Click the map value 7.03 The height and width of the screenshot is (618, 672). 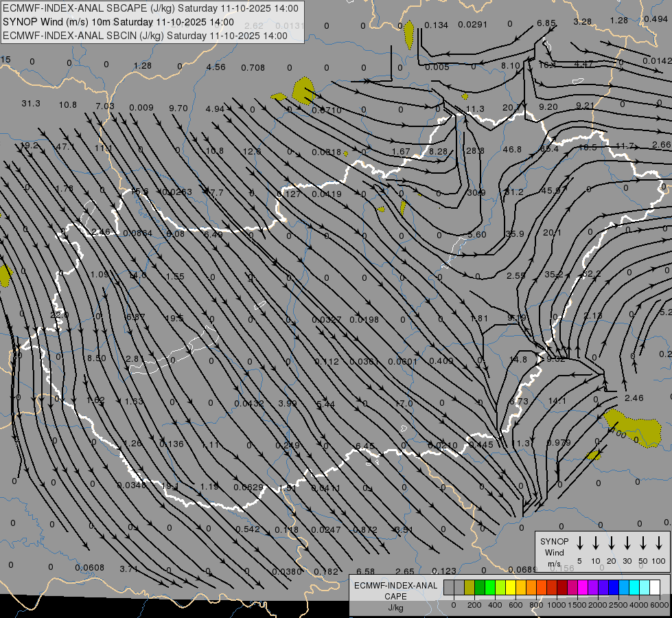point(105,106)
